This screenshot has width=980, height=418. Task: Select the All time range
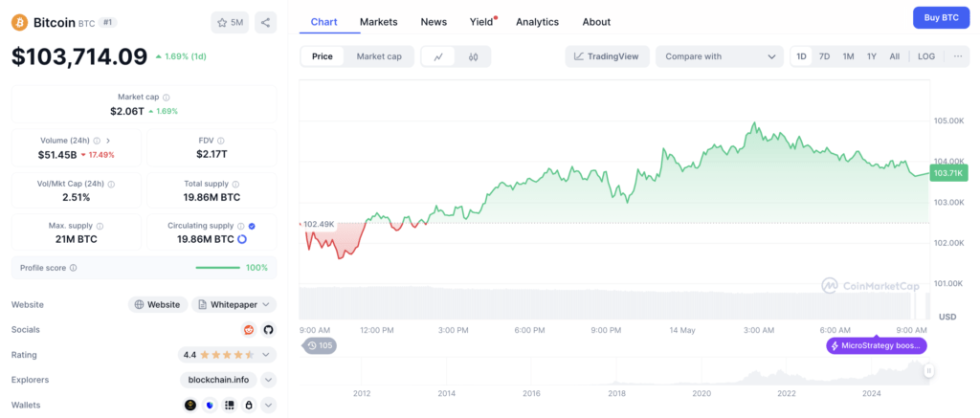point(895,56)
